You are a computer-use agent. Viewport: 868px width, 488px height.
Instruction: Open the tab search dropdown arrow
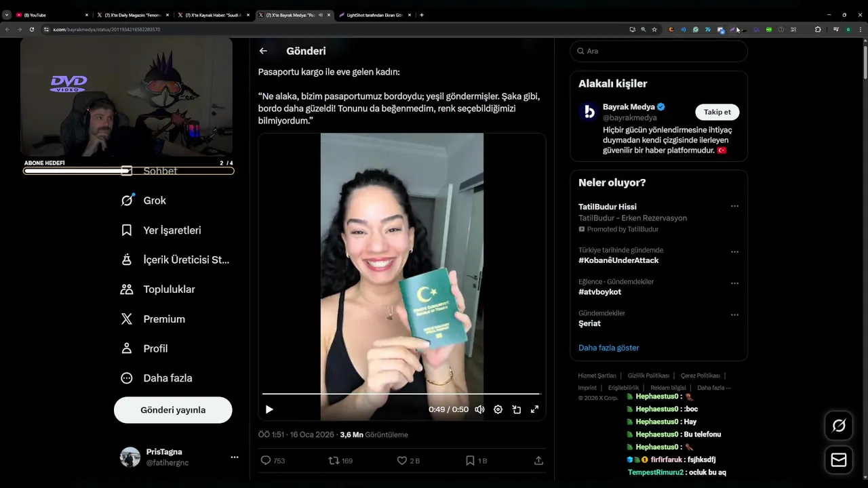click(x=6, y=15)
